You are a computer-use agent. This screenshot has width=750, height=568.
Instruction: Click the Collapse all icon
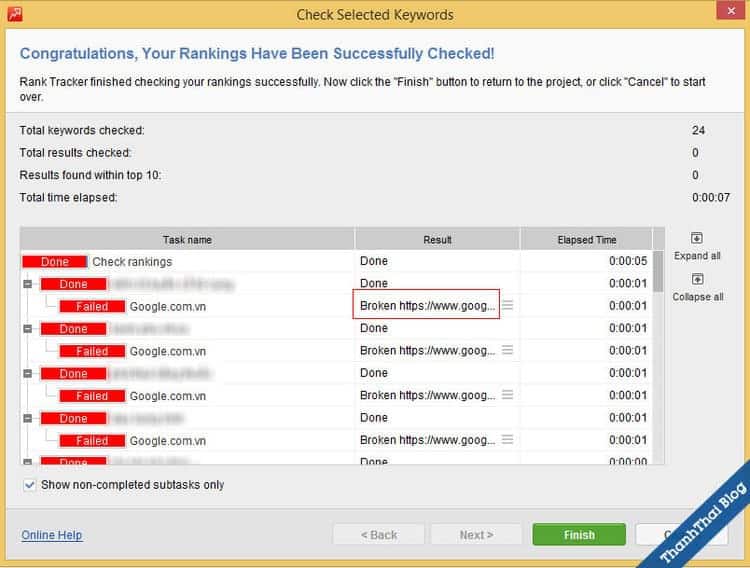tap(697, 280)
